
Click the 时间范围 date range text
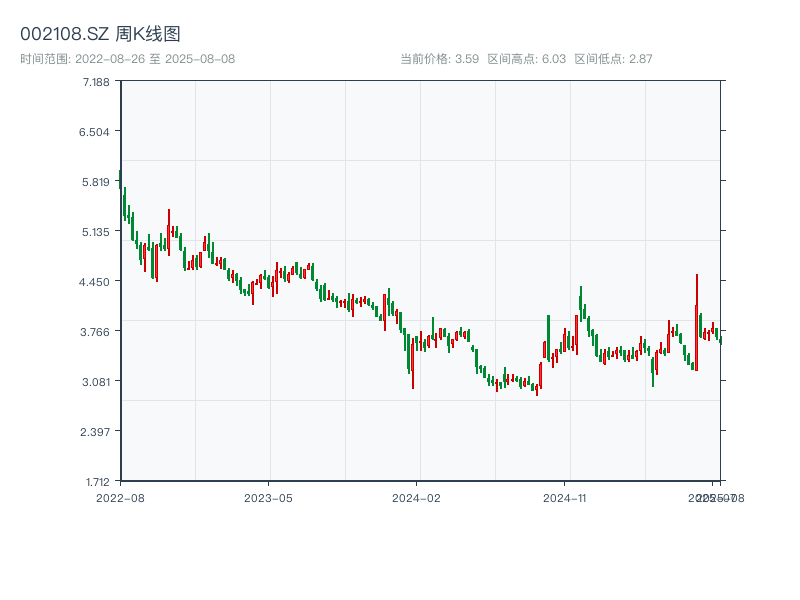127,59
